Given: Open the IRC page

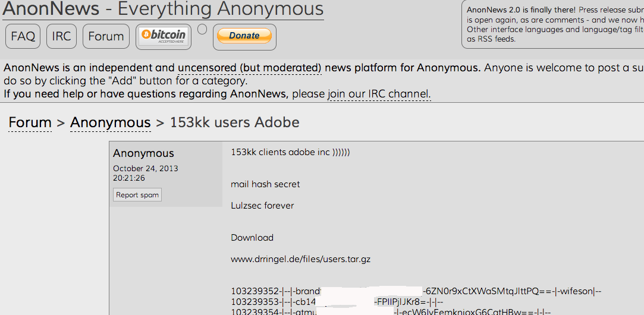Looking at the screenshot, I should click(x=61, y=36).
